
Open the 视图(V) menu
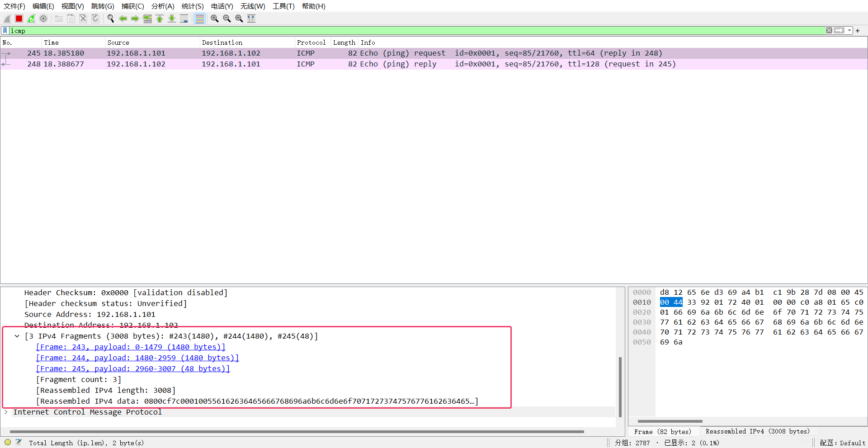(x=73, y=6)
